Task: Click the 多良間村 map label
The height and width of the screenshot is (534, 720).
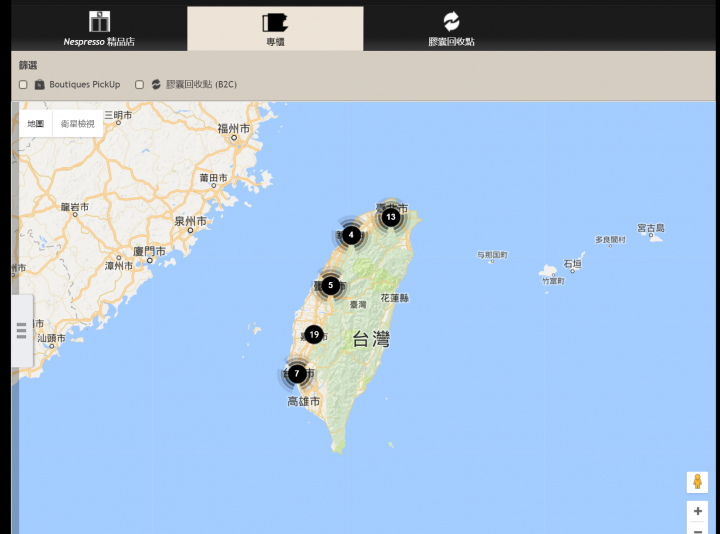Action: point(610,239)
